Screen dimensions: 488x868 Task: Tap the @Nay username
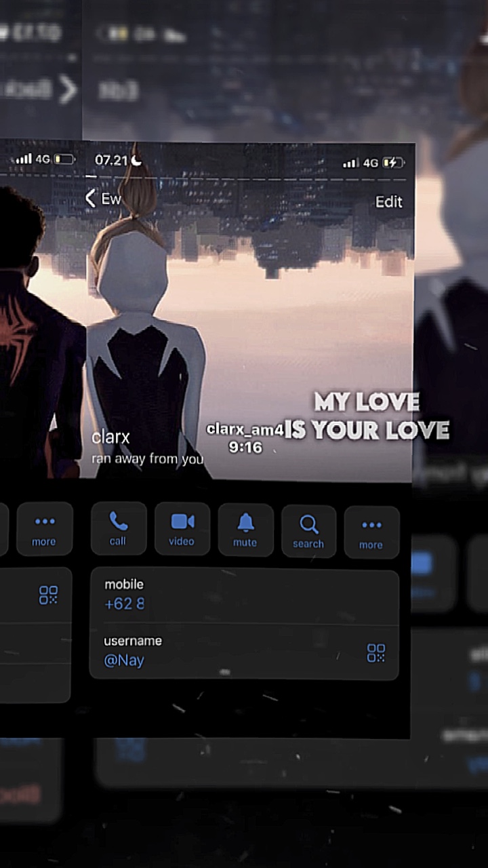click(124, 660)
